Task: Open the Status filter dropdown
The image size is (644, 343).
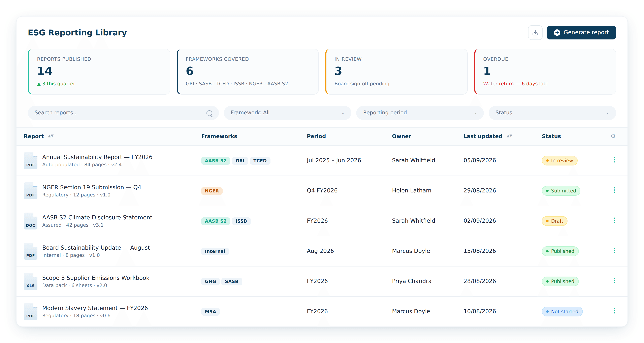Action: coord(552,113)
